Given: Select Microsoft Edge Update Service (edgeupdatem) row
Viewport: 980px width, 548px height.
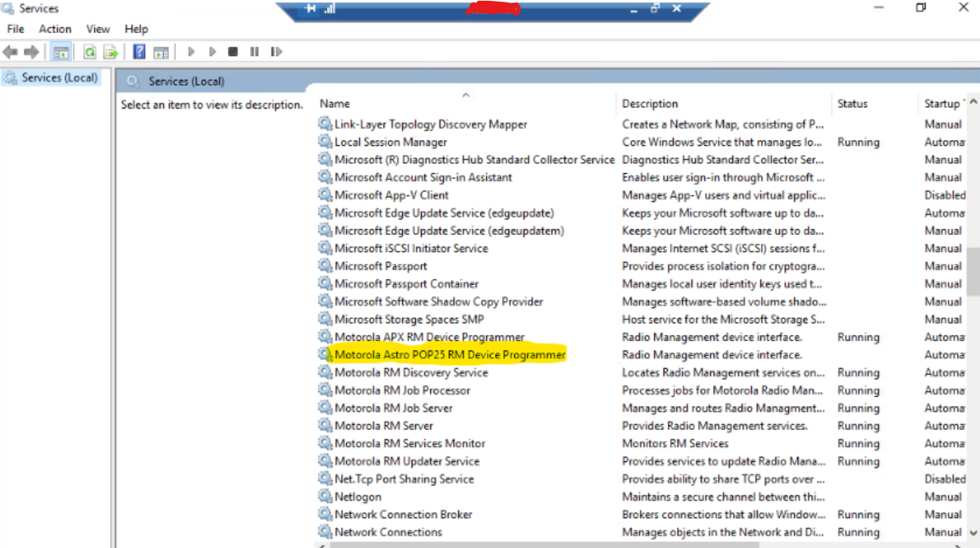Looking at the screenshot, I should coord(450,231).
